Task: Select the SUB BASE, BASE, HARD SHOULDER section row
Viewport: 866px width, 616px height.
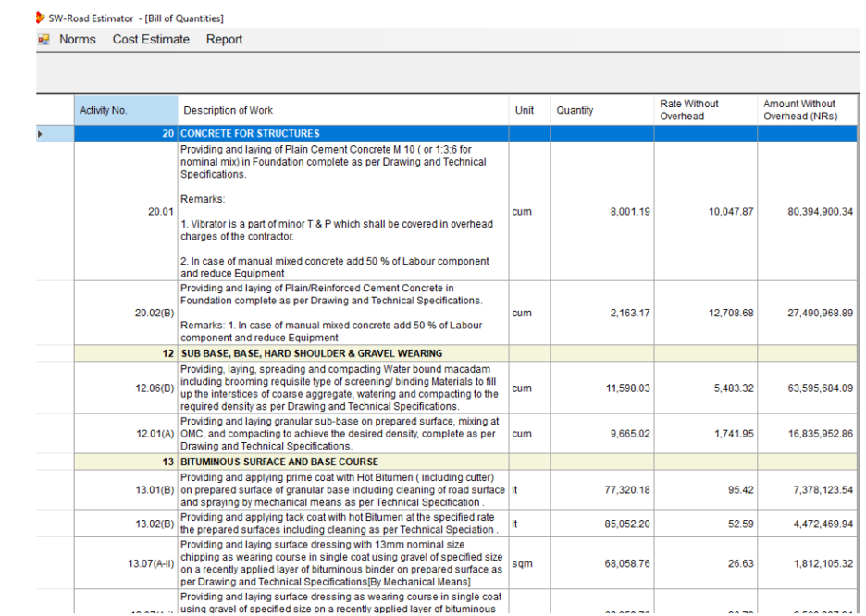Action: click(x=311, y=353)
